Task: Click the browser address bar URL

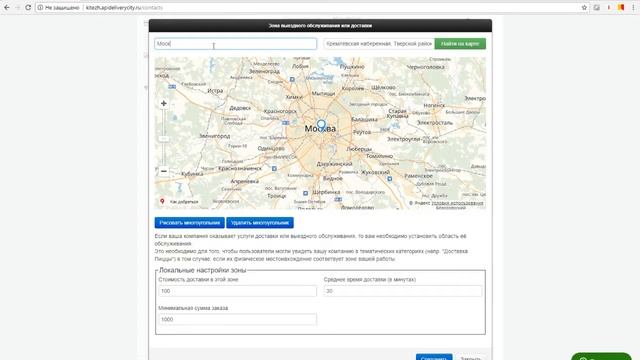Action: point(124,8)
